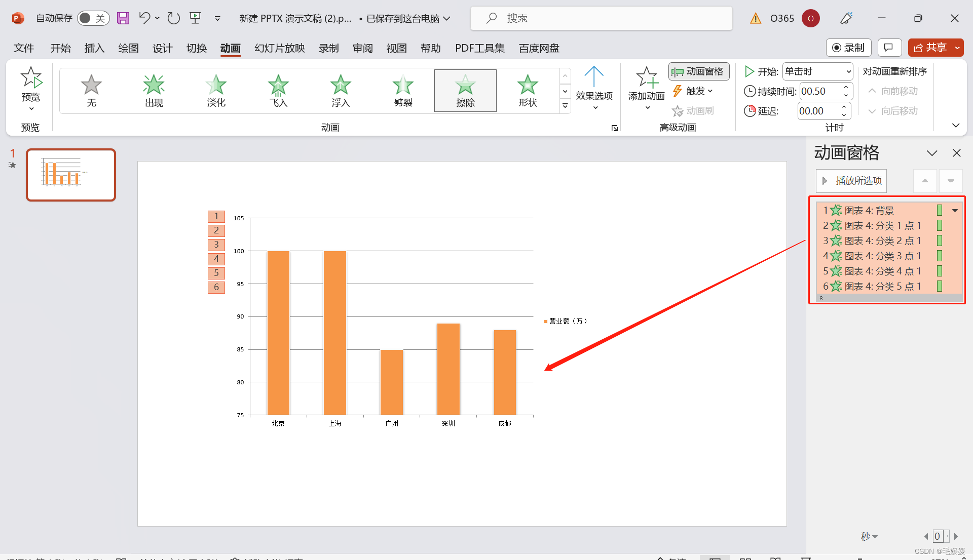Click the Record (录制) button at top right
This screenshot has height=560, width=973.
click(x=849, y=48)
